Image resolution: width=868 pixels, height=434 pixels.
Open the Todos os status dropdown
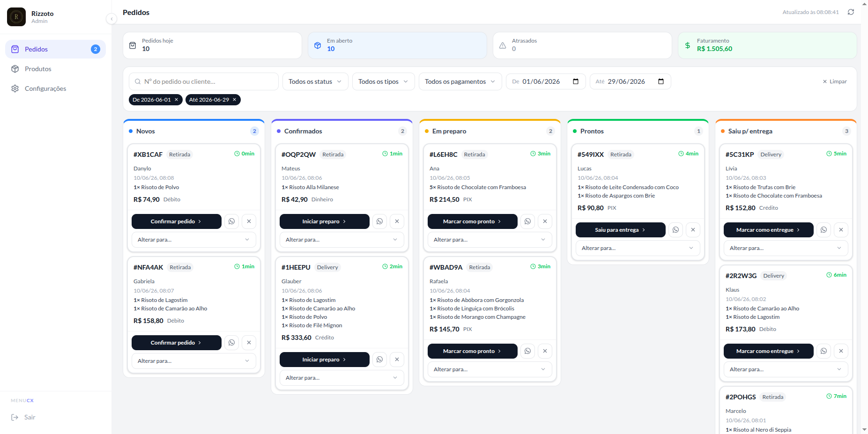coord(315,81)
